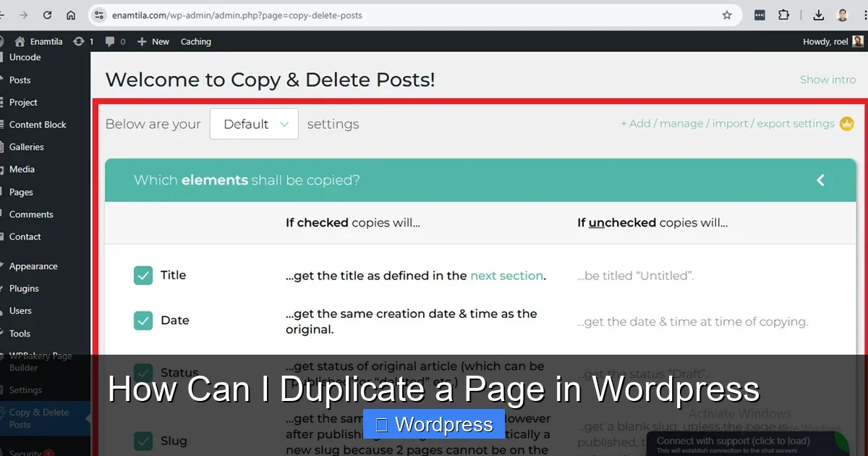Click the Show intro link
Viewport: 868px width, 456px height.
[x=827, y=80]
